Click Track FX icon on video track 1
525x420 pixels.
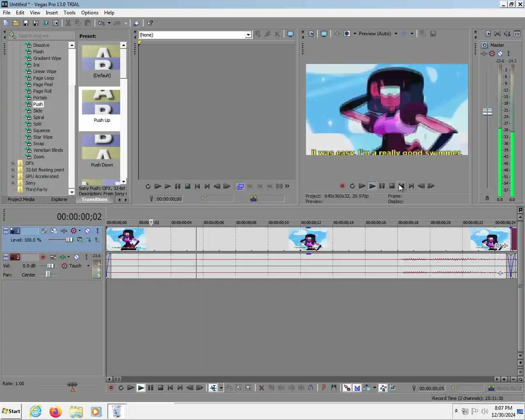pos(64,231)
